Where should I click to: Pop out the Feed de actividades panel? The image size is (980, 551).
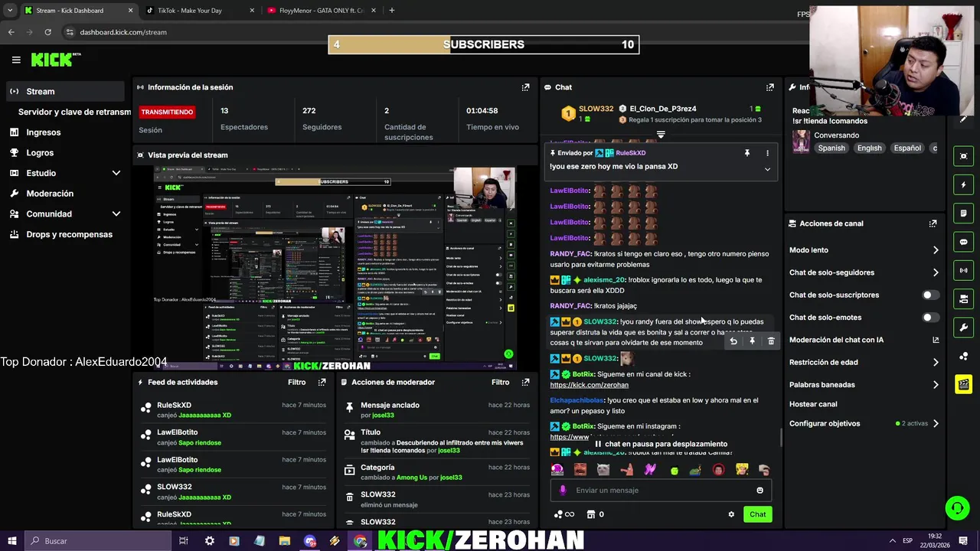[322, 382]
